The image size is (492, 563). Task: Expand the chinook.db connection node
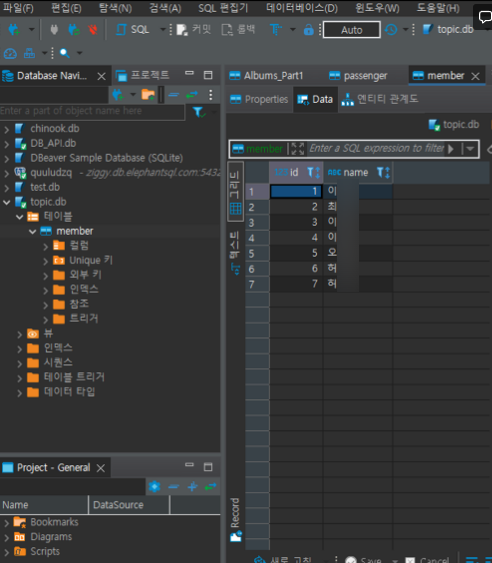6,129
